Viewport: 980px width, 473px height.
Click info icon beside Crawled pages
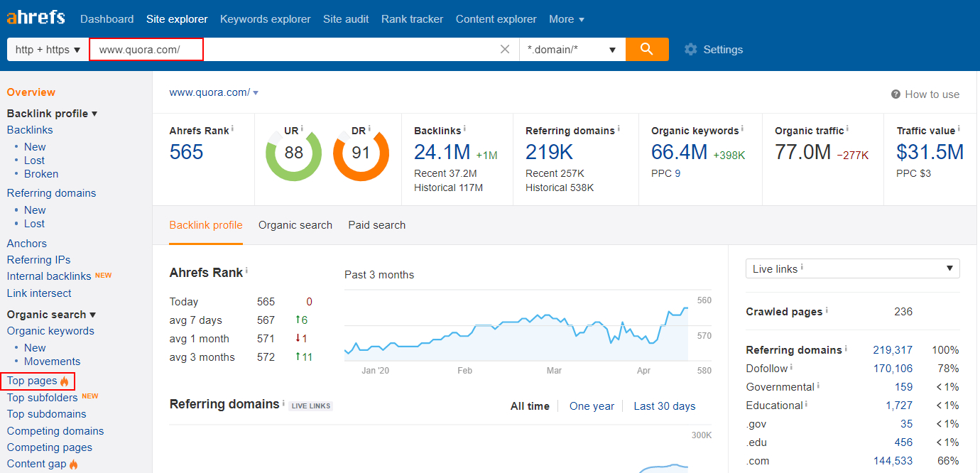827,310
